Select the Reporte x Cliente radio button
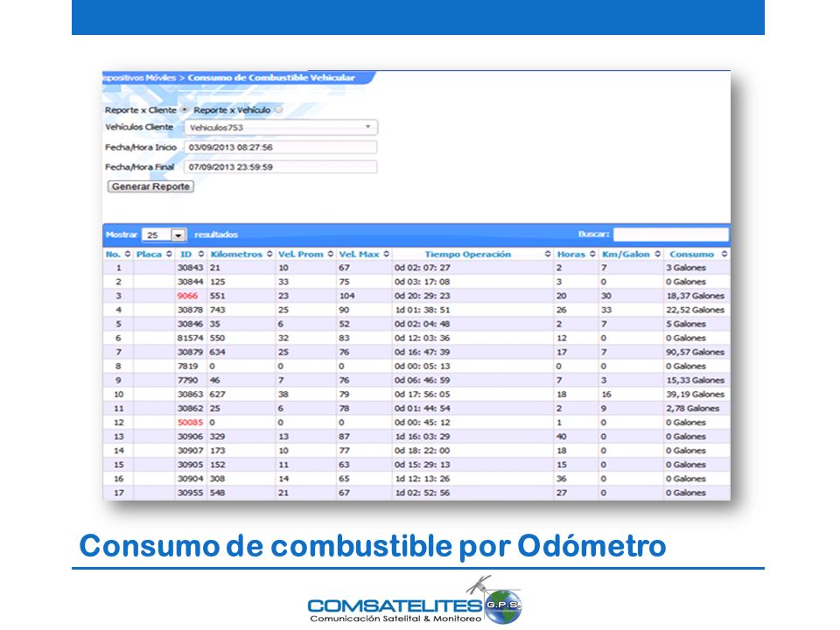 coord(185,110)
